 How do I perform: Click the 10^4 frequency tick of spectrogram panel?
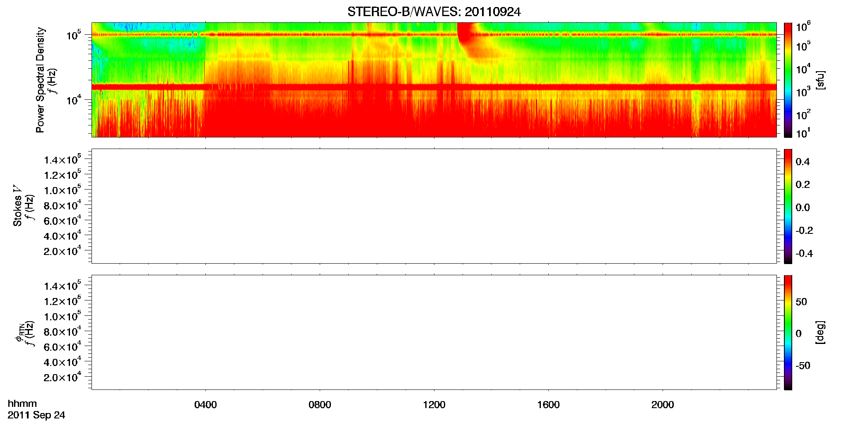pos(74,100)
